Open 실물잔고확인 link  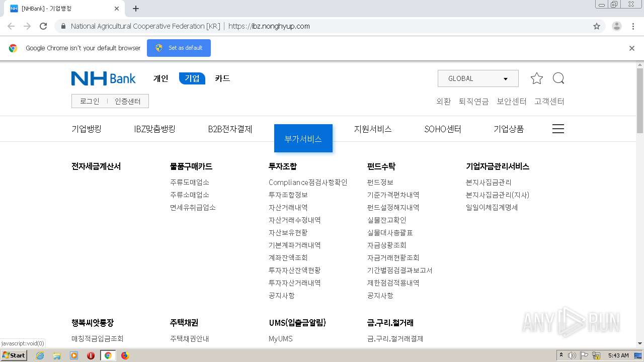tap(387, 220)
